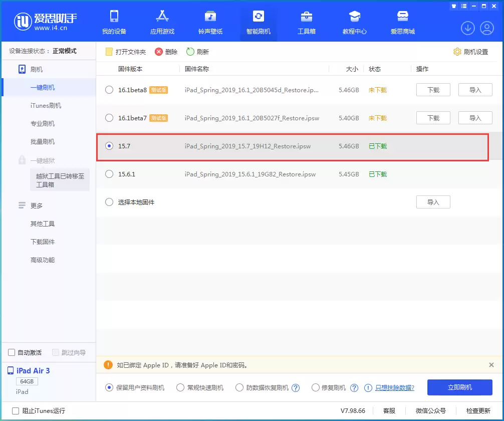Toggle the 跳过向导 checkbox
Viewport: 504px width, 421px height.
click(56, 352)
